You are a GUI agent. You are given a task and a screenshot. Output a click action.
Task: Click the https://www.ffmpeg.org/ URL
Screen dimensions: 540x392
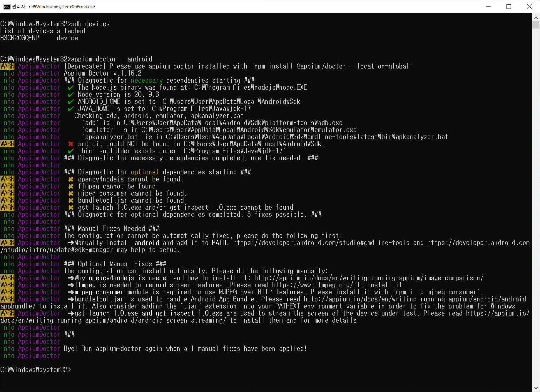tap(312, 285)
